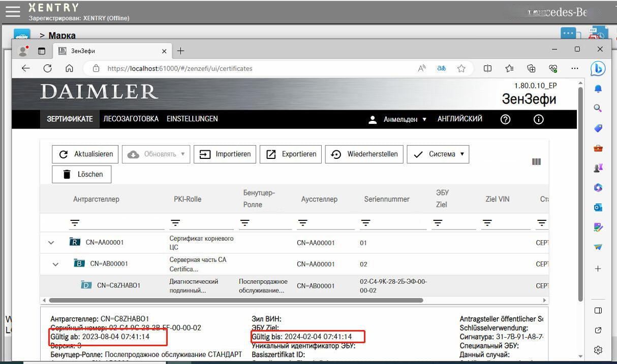Click the Importieren button
Image resolution: width=617 pixels, height=364 pixels.
[x=224, y=154]
